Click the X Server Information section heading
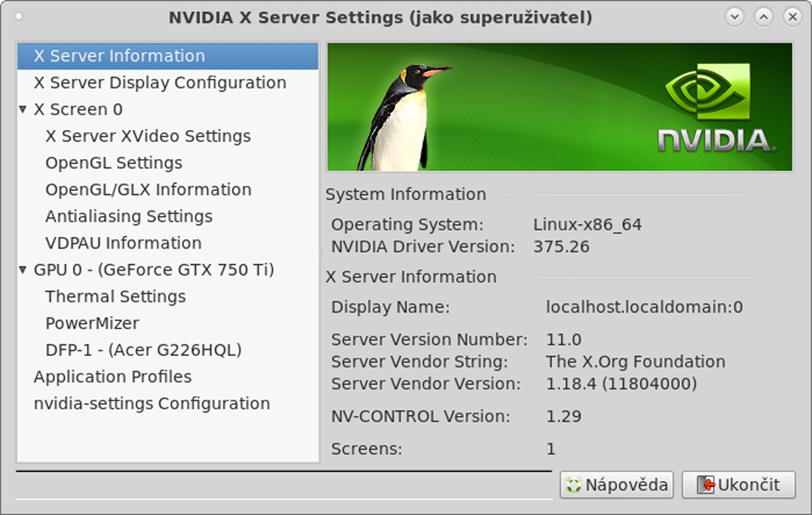812x515 pixels. (x=411, y=277)
